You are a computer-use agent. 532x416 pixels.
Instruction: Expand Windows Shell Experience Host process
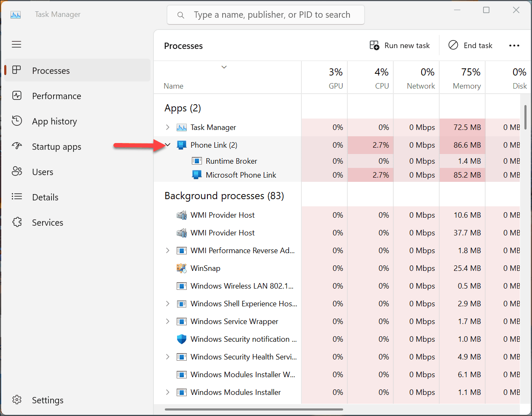[168, 304]
